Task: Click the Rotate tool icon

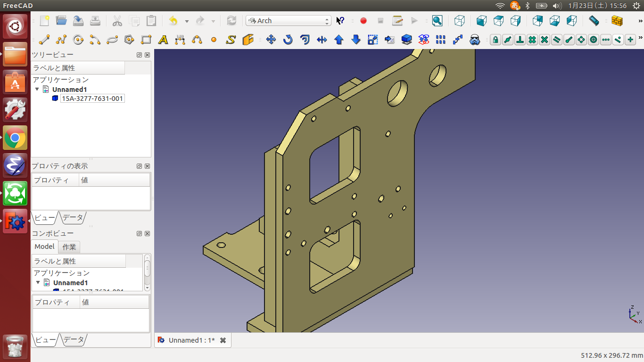Action: (288, 40)
